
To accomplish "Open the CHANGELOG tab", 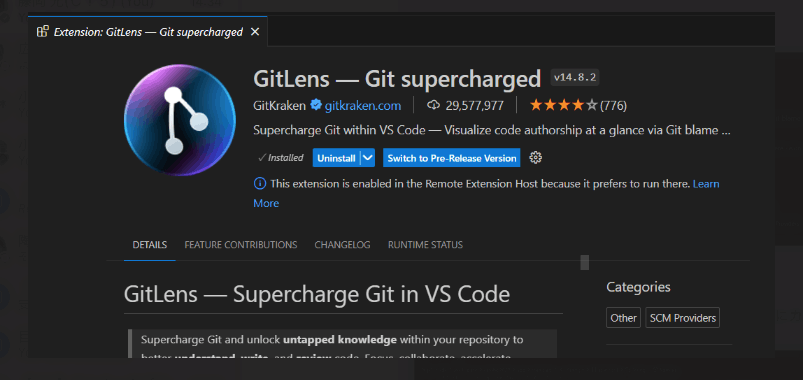I will [342, 245].
